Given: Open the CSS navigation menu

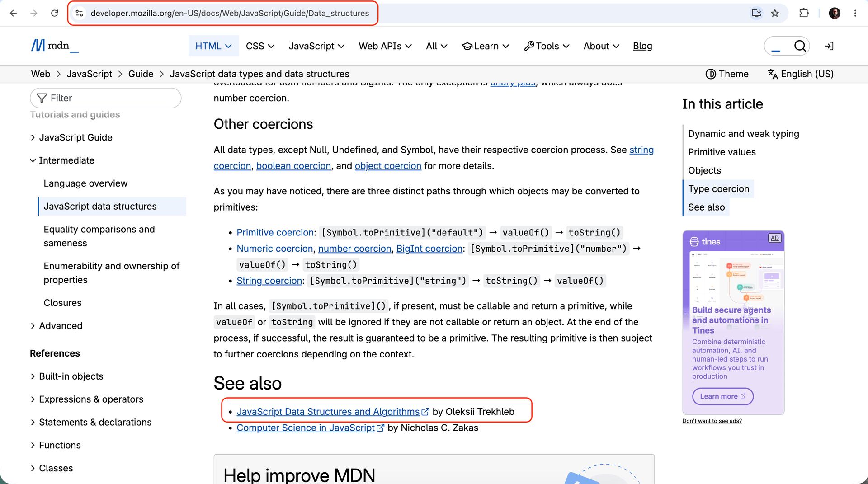Looking at the screenshot, I should pyautogui.click(x=260, y=46).
